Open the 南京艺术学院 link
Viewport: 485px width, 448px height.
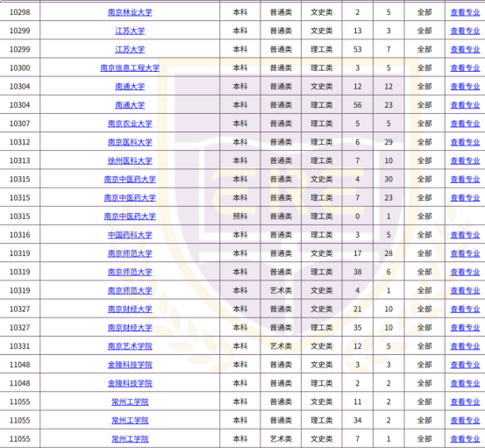coord(130,346)
